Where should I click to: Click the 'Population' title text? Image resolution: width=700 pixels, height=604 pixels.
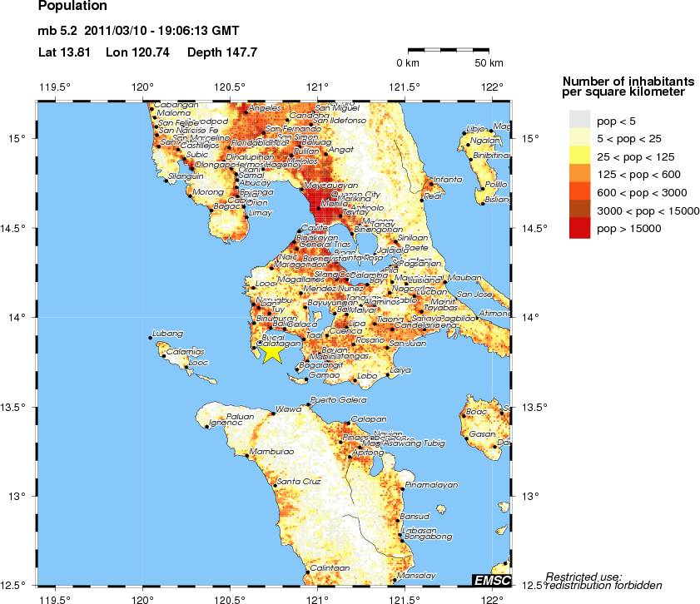pyautogui.click(x=72, y=7)
